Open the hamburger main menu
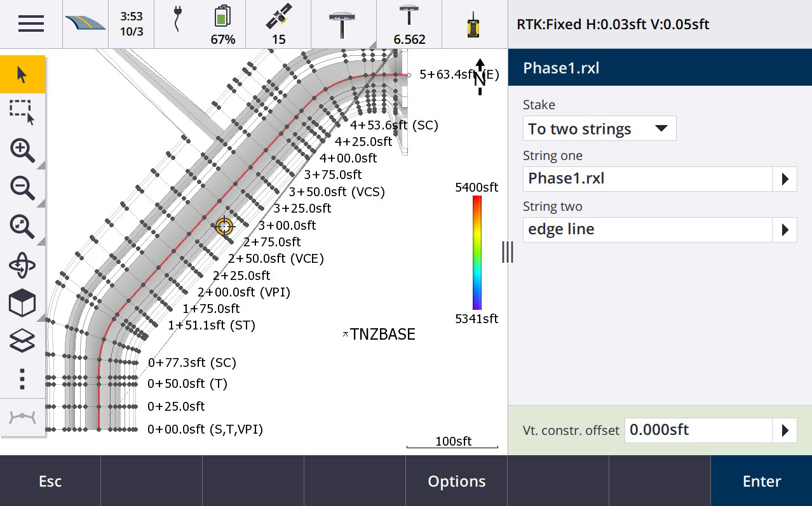The width and height of the screenshot is (812, 506). point(30,24)
